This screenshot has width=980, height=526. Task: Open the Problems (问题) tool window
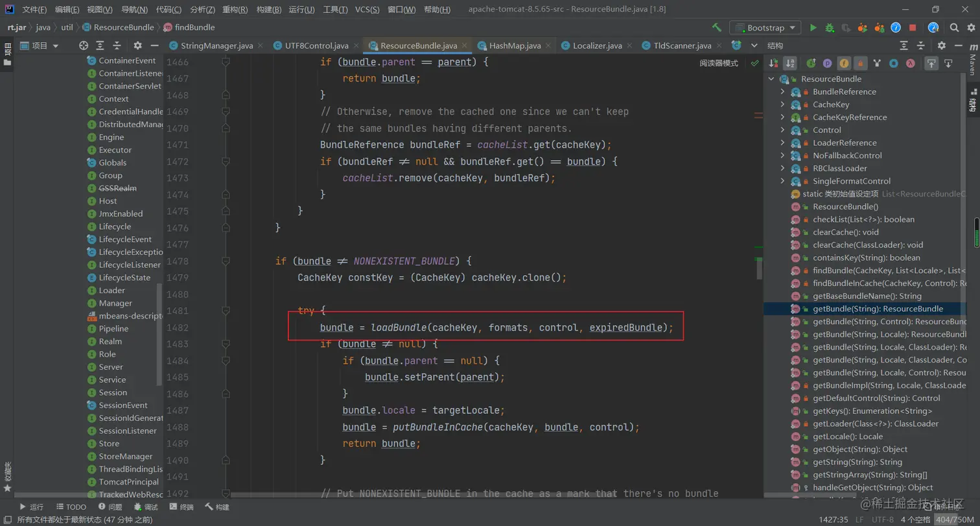click(110, 507)
